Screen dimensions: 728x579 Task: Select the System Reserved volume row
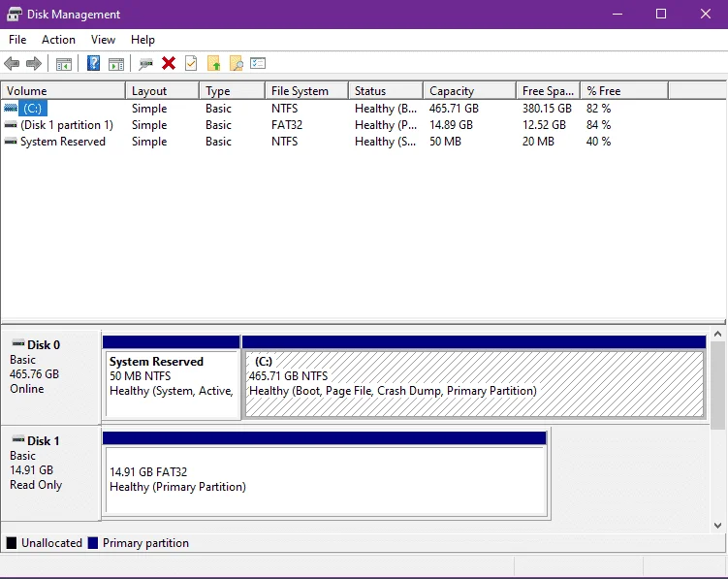(63, 142)
